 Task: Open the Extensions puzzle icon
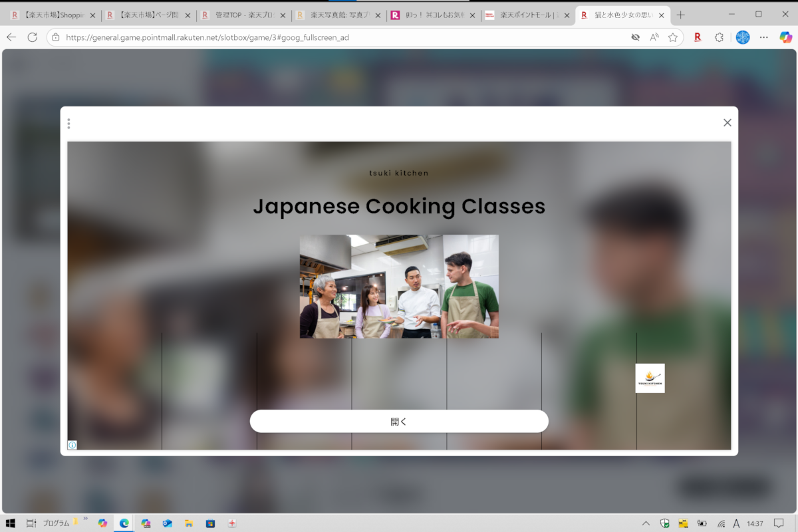tap(719, 37)
